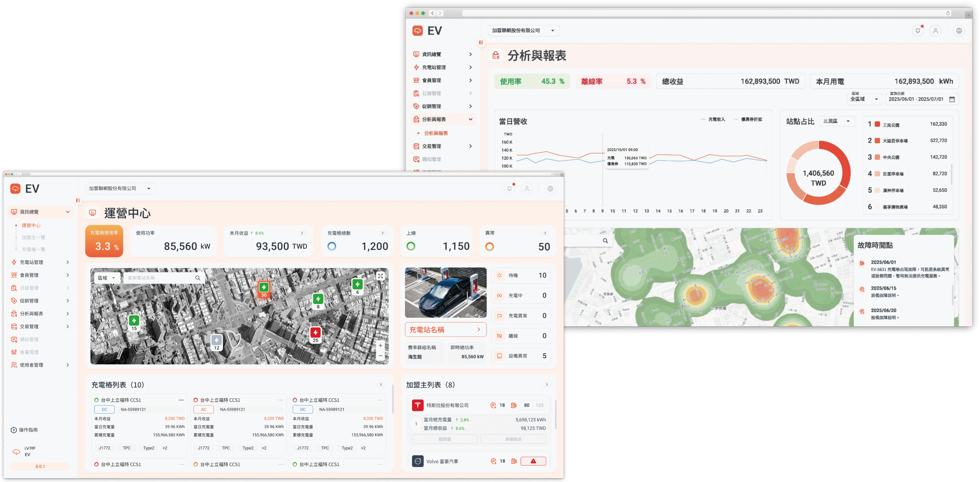Open the 三民區 district dropdown
The width and height of the screenshot is (980, 482).
837,121
